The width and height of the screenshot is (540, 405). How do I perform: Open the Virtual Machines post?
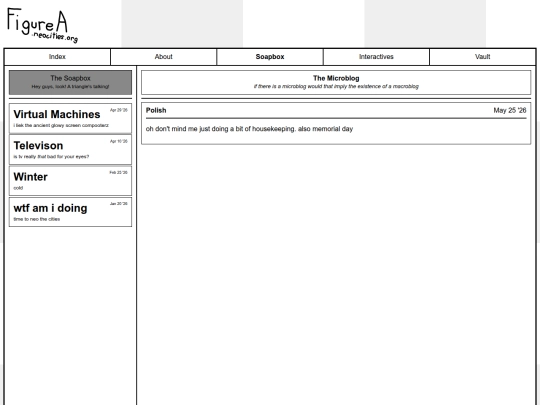point(70,118)
